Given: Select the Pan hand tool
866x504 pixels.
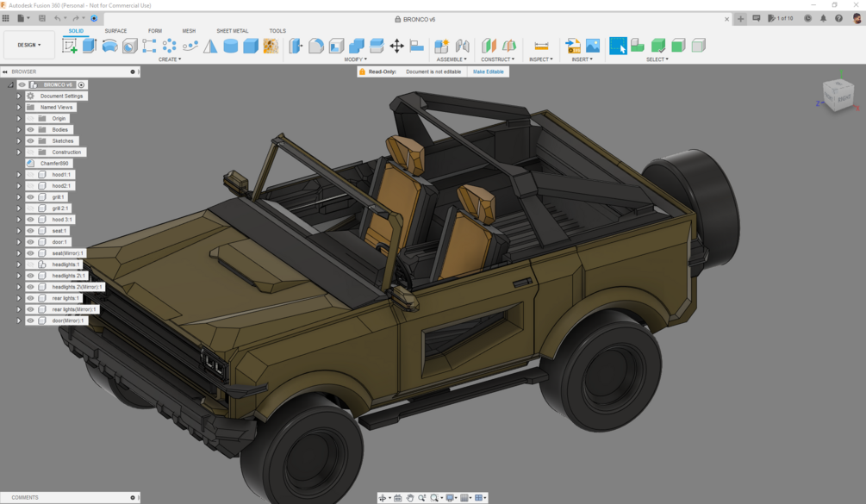Looking at the screenshot, I should 410,498.
